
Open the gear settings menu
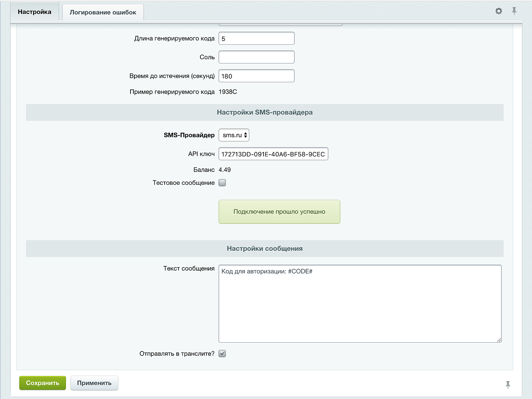pos(499,11)
